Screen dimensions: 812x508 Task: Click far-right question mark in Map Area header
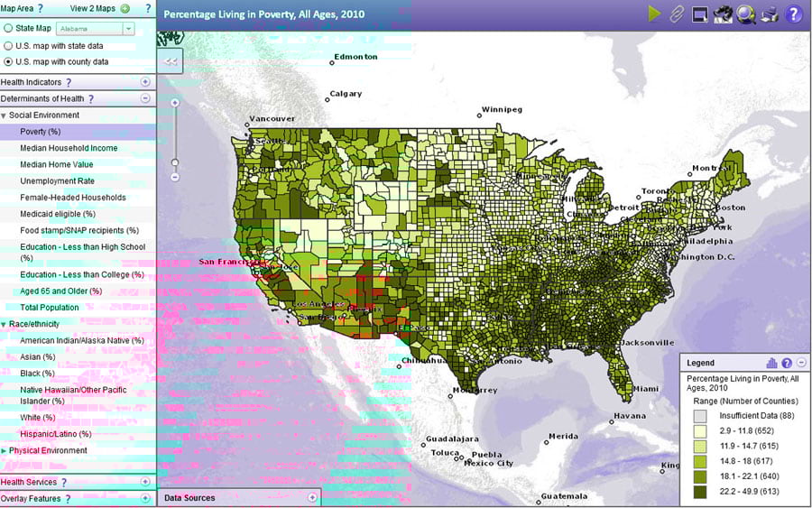point(148,8)
